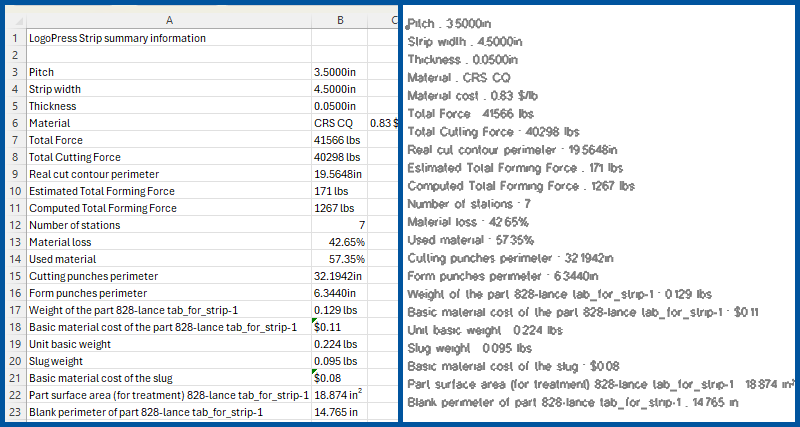Select 'Unit basic weight' spreadsheet cell
800x427 pixels.
click(x=169, y=344)
